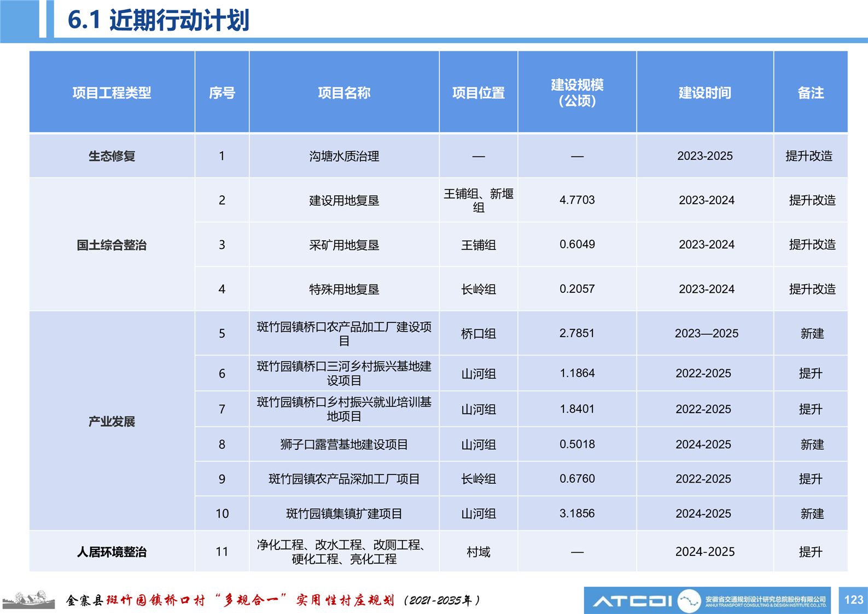Click the heading 6.1 近期行动计划

tap(158, 20)
